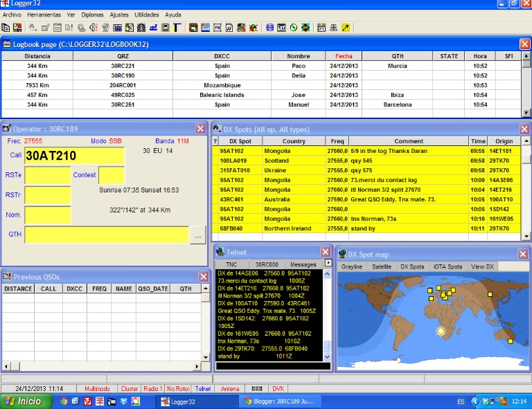Image resolution: width=532 pixels, height=409 pixels.
Task: Open the Ayuda menu
Action: tap(173, 15)
